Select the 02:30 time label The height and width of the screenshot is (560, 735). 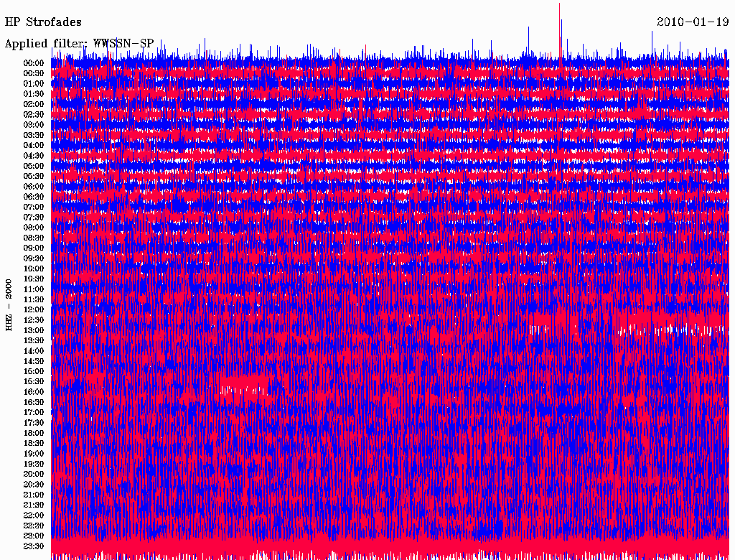click(34, 114)
